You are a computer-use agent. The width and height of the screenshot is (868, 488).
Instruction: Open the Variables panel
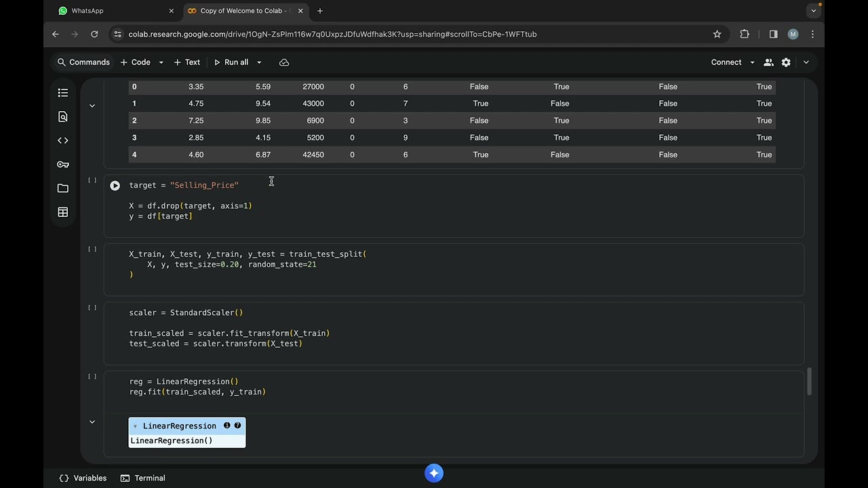[x=83, y=478]
